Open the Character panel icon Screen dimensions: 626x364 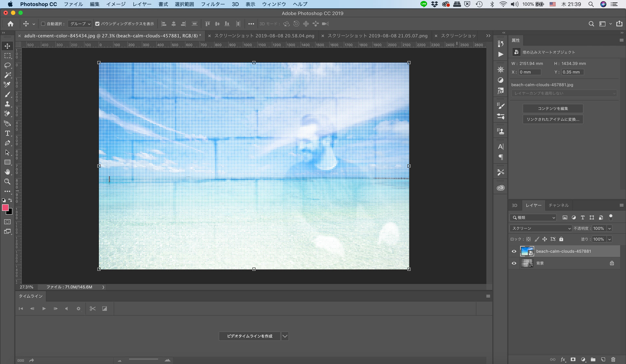point(500,147)
